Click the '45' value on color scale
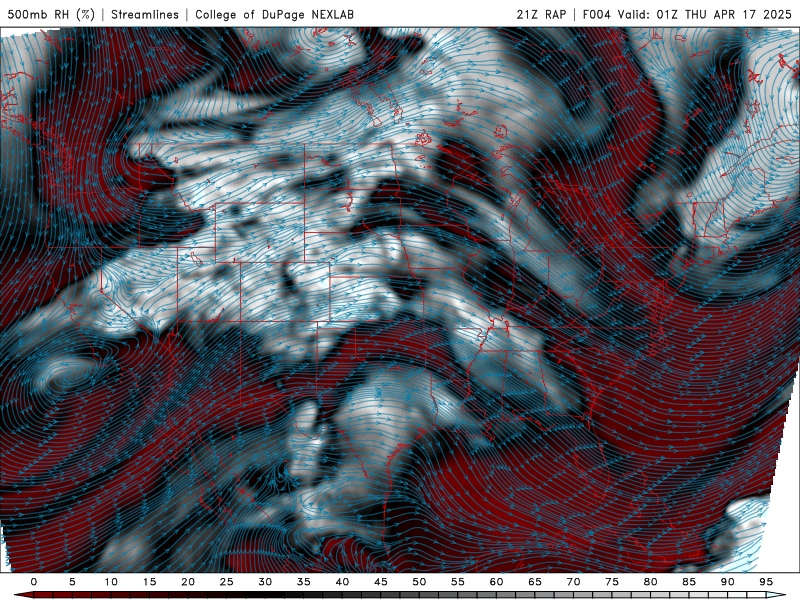Image resolution: width=800 pixels, height=600 pixels. pyautogui.click(x=381, y=582)
